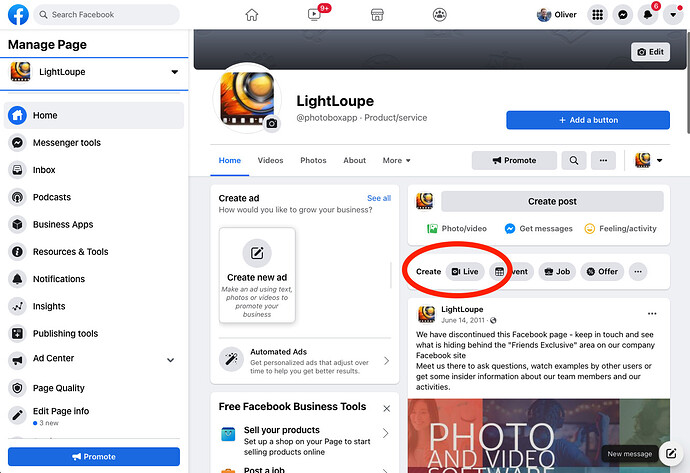Click the Page Quality shield icon
Screen dimensions: 690x473
click(17, 388)
